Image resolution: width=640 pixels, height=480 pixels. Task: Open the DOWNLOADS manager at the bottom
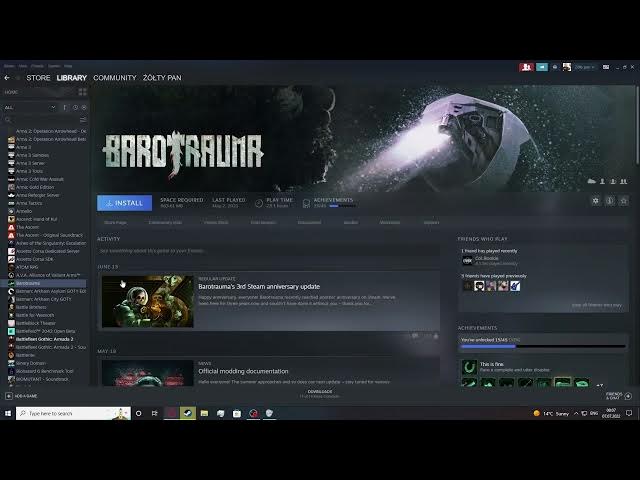point(320,393)
